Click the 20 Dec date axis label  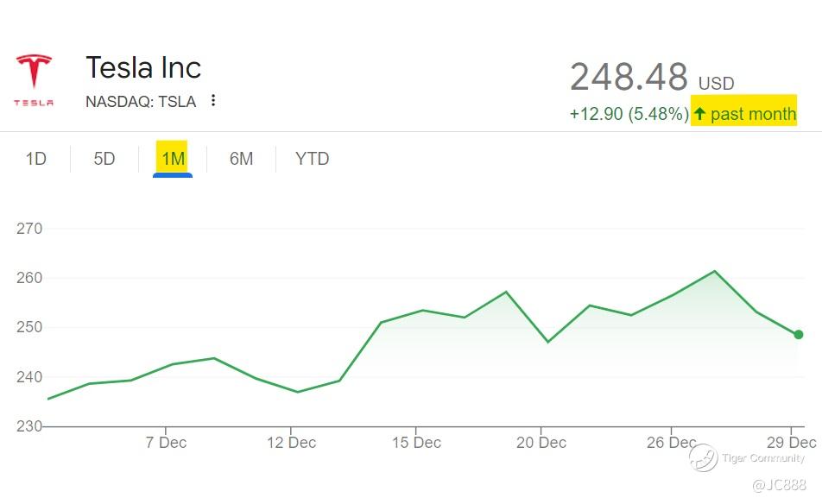tap(541, 443)
